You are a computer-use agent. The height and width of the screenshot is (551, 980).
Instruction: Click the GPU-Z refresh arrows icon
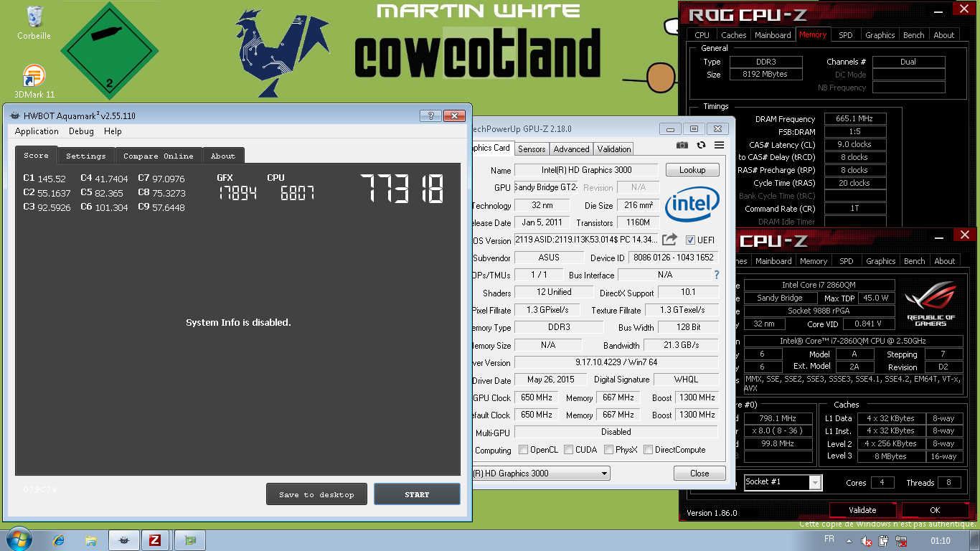point(701,146)
